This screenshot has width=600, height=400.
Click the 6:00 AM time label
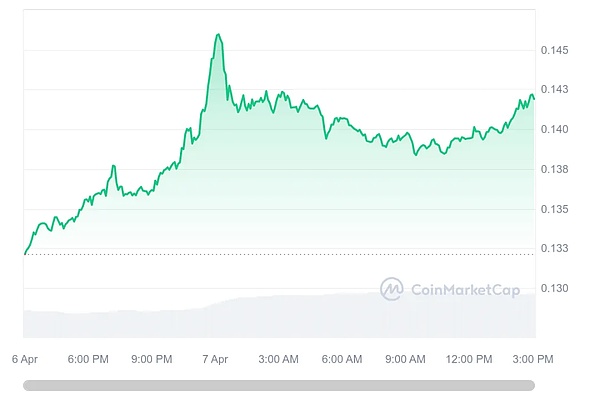tap(342, 358)
